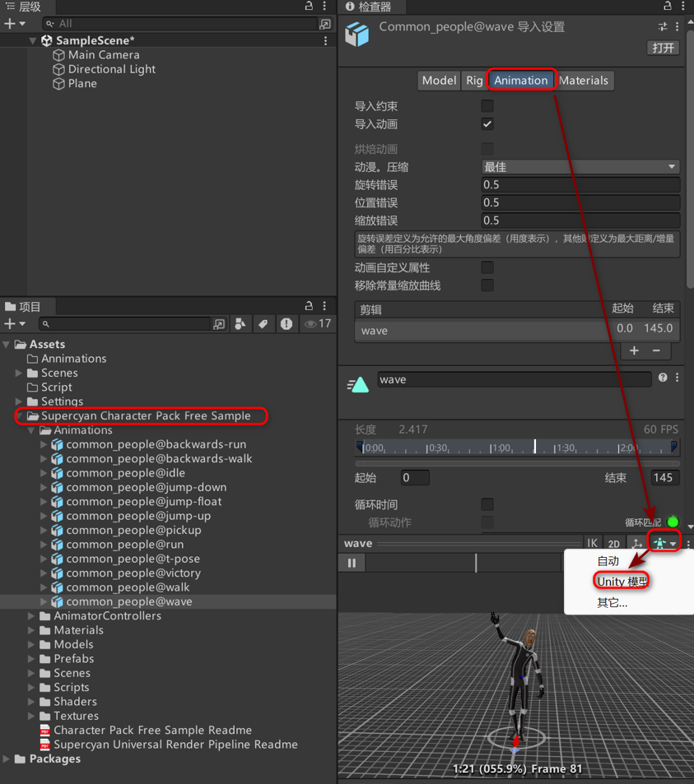The height and width of the screenshot is (784, 694).
Task: Click the 旋转错误 value field
Action: click(580, 185)
